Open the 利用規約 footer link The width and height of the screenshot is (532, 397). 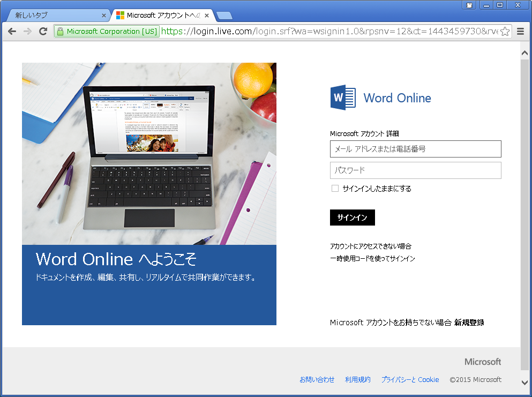point(357,380)
